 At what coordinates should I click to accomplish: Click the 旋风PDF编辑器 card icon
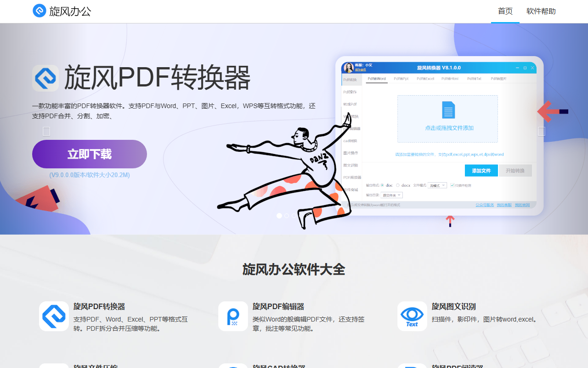point(233,316)
